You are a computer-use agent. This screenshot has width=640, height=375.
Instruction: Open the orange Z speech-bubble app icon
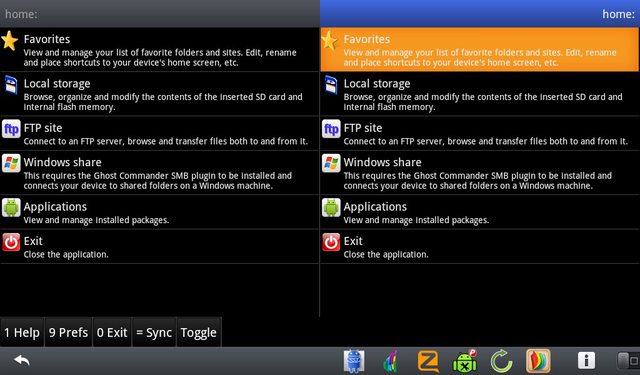tap(428, 361)
